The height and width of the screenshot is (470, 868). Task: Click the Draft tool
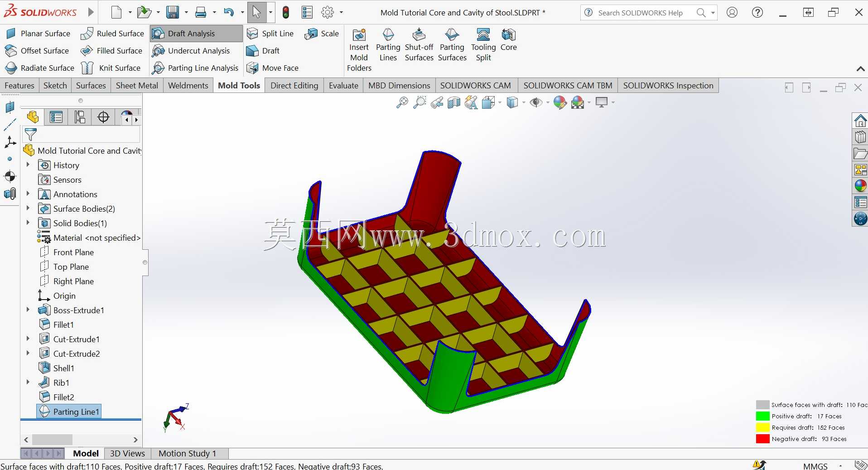(x=263, y=51)
